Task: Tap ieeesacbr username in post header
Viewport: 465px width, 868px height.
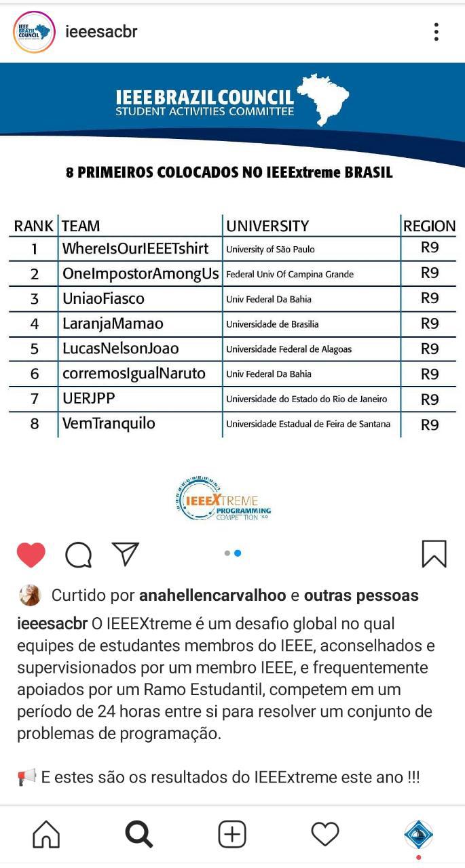Action: click(x=101, y=32)
